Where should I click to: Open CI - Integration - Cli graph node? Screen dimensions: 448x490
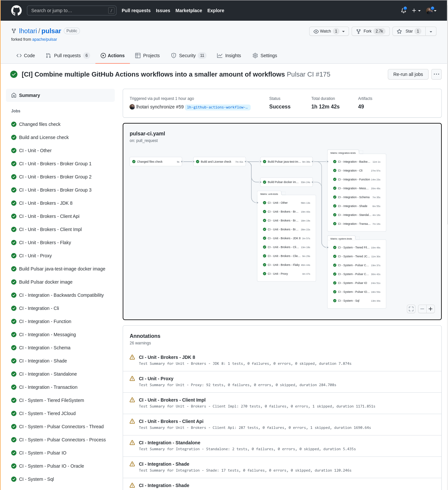(x=357, y=171)
